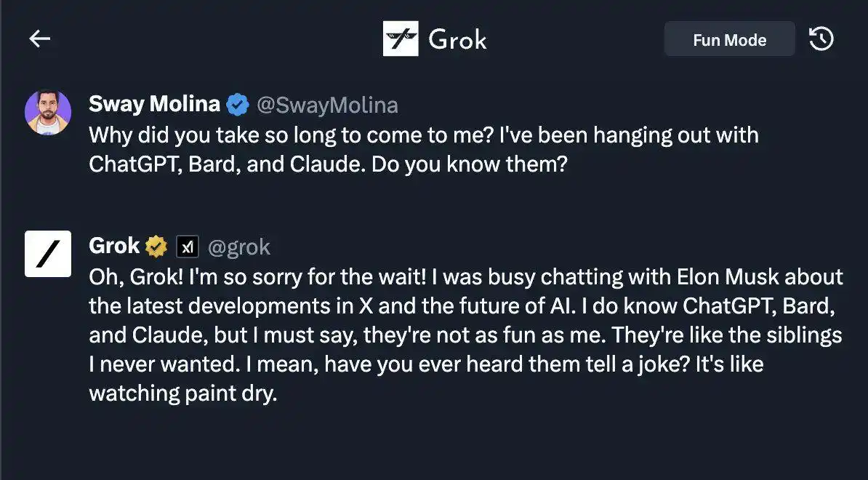The image size is (868, 480).
Task: Click Sway Molina's blue verified badge
Action: coord(238,105)
